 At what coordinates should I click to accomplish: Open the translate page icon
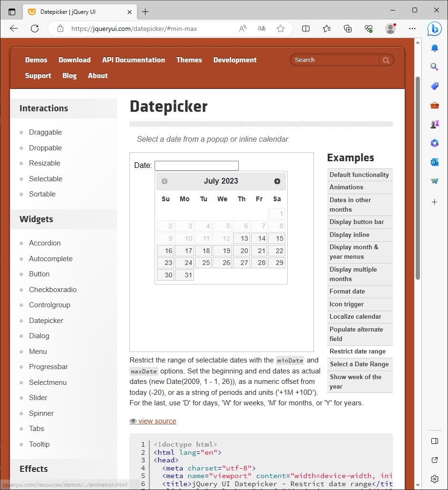click(262, 29)
